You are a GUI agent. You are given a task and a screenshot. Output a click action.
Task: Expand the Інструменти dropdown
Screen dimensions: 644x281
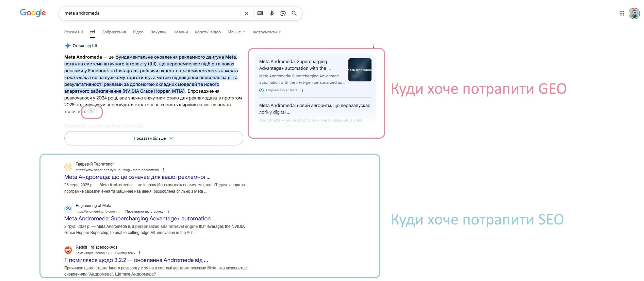266,32
